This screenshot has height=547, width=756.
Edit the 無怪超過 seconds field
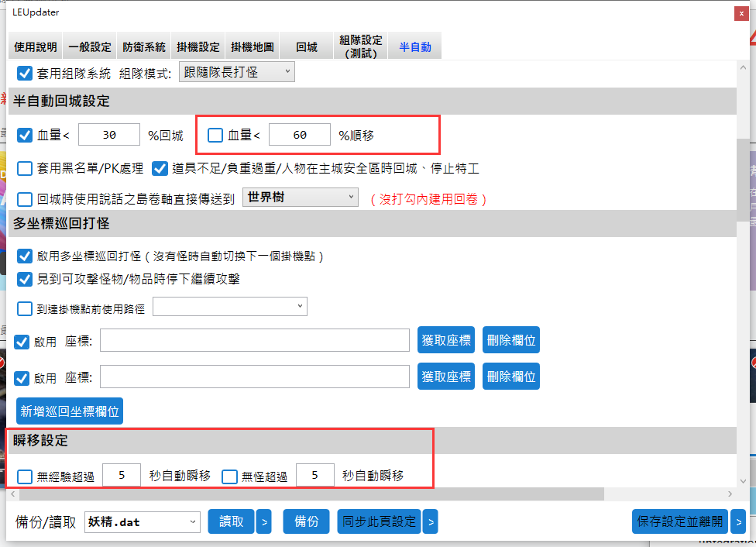coord(314,475)
